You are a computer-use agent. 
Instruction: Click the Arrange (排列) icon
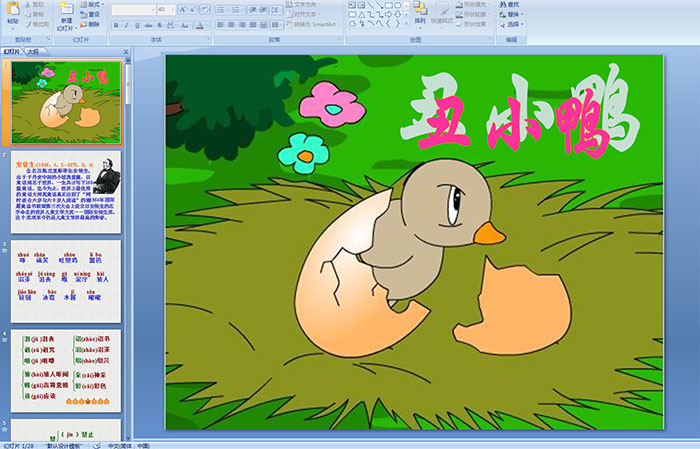pyautogui.click(x=420, y=8)
